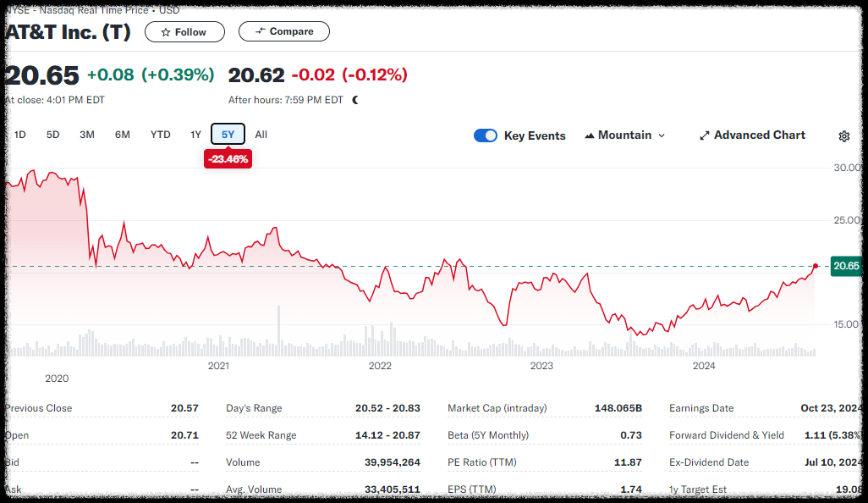The width and height of the screenshot is (868, 503).
Task: Click the Volume value 39,954,264
Action: [x=392, y=462]
